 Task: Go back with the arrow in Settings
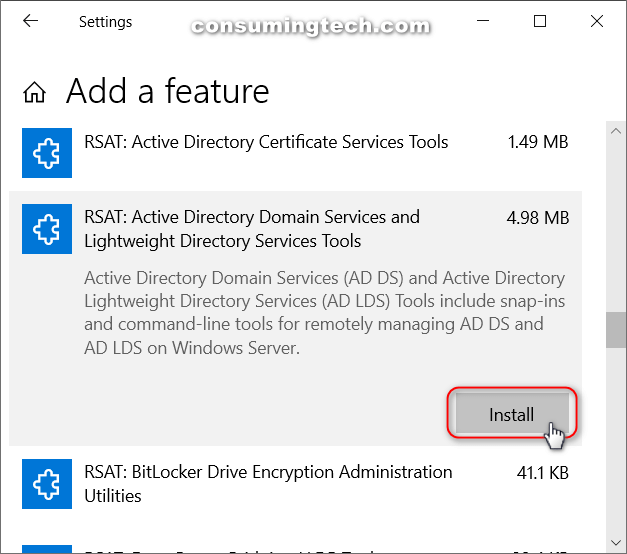click(30, 21)
